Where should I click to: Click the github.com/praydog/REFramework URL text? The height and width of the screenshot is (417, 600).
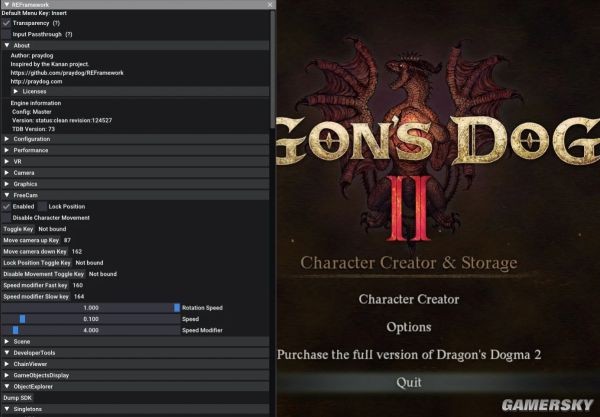(67, 73)
